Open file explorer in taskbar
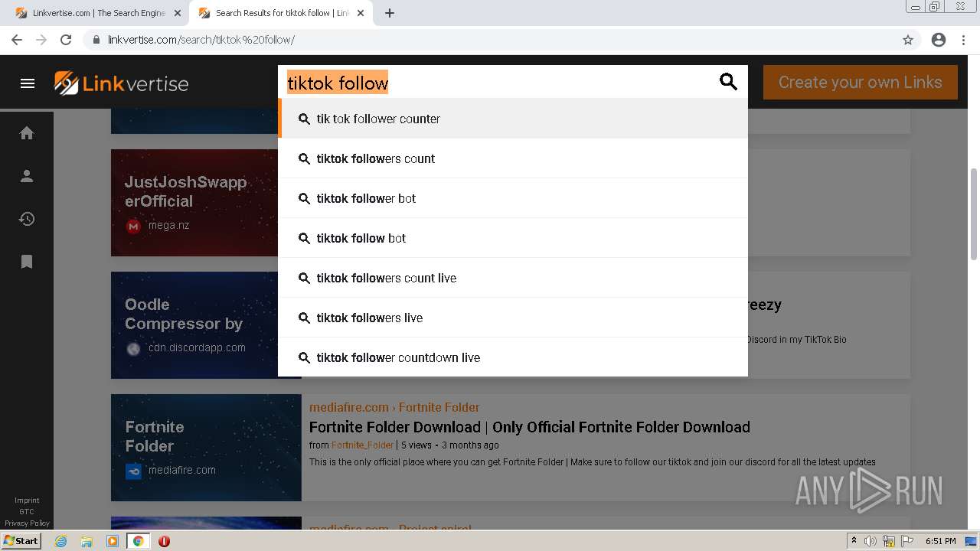Image resolution: width=980 pixels, height=551 pixels. (x=87, y=541)
